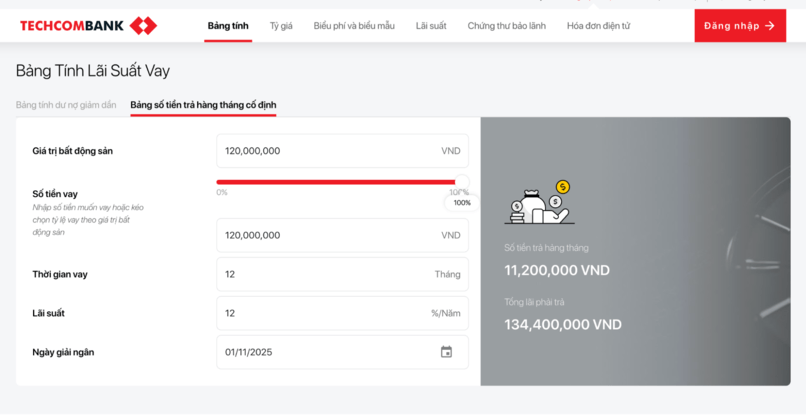
Task: Open Chứng thư bảo lãnh
Action: 506,26
